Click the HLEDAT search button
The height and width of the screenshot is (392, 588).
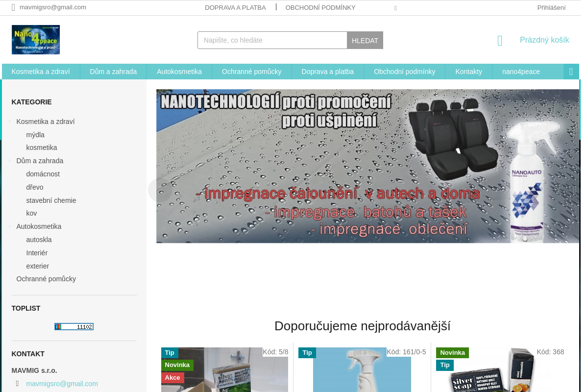coord(365,40)
